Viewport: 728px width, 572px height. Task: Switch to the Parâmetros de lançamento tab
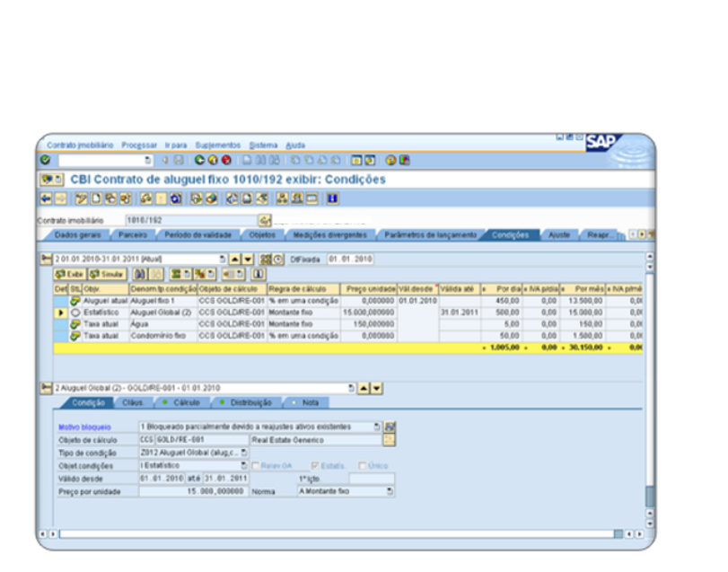coord(430,235)
